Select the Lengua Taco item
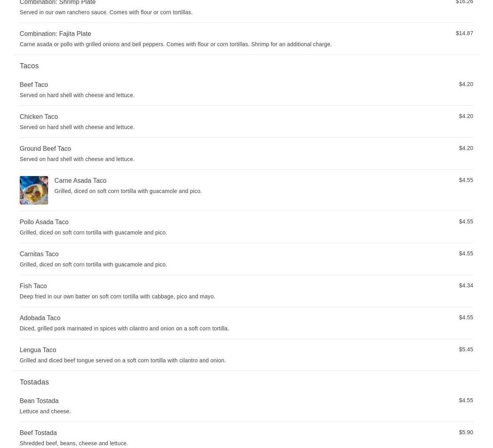This screenshot has height=448, width=493. 246,355
